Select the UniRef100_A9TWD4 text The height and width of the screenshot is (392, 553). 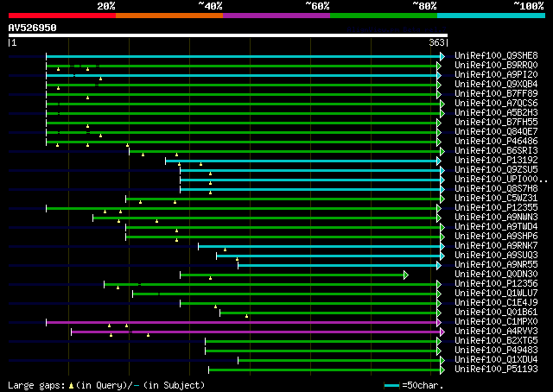click(x=496, y=227)
